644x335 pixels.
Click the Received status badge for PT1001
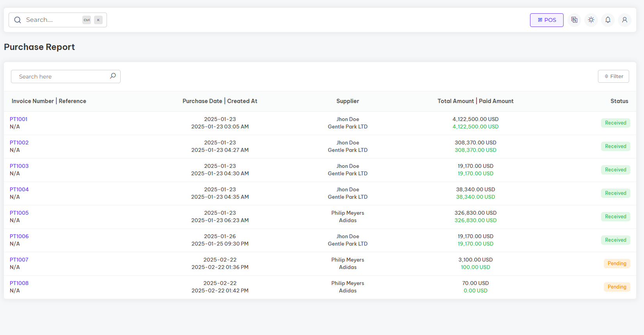[x=616, y=123]
